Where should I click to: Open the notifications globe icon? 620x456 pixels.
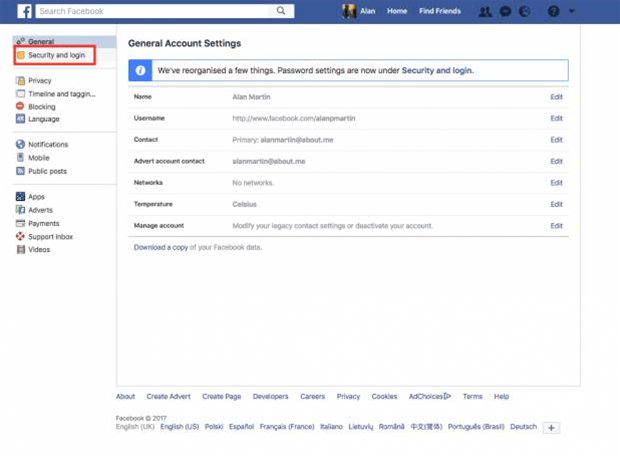pos(524,11)
